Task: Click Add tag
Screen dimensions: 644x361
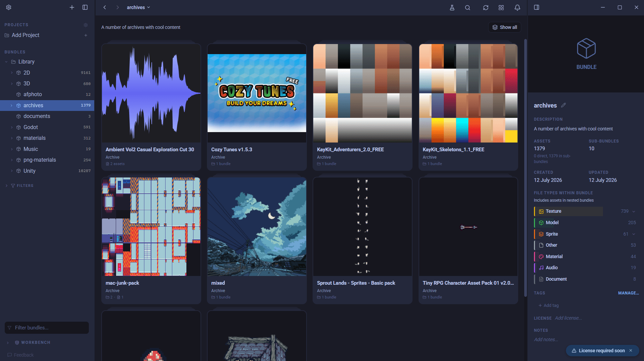Action: 548,306
